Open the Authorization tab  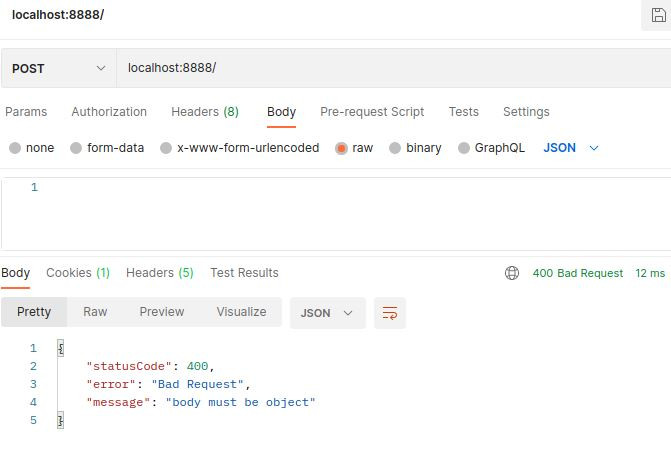tap(109, 112)
